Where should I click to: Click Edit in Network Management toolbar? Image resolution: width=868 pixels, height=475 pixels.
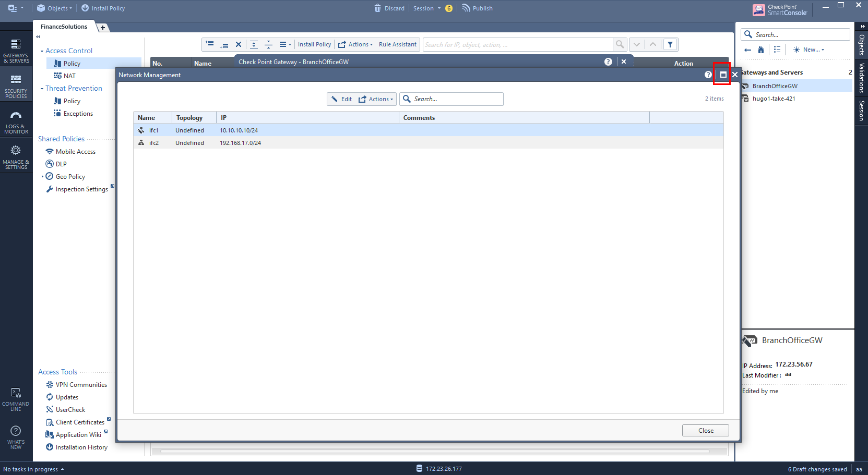click(341, 99)
